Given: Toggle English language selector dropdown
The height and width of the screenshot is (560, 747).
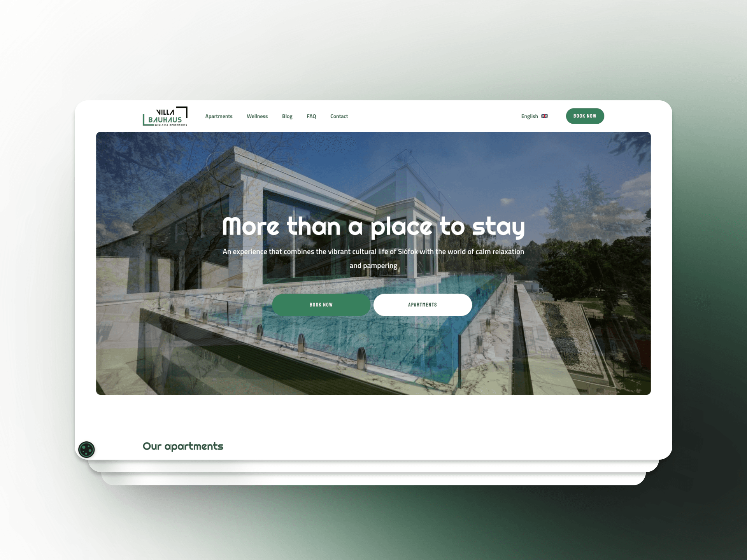Looking at the screenshot, I should (x=533, y=116).
